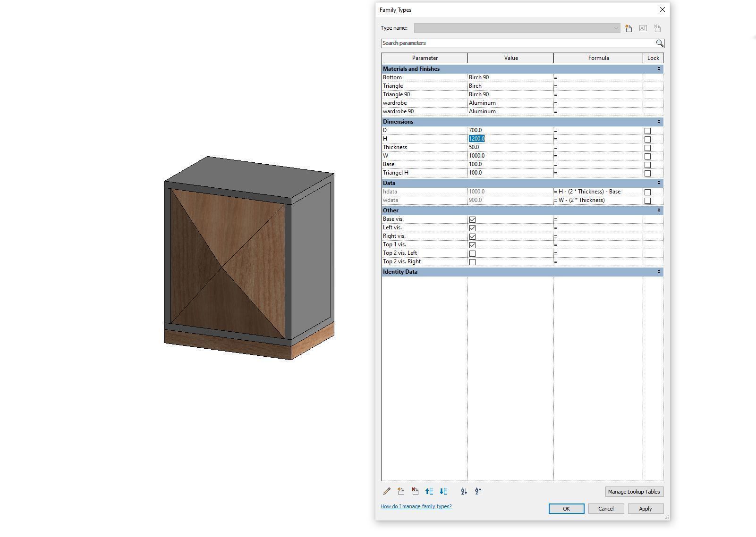Viewport: 756px width, 537px height.
Task: Uncheck the Top 1 vis. checkbox
Action: click(x=472, y=244)
